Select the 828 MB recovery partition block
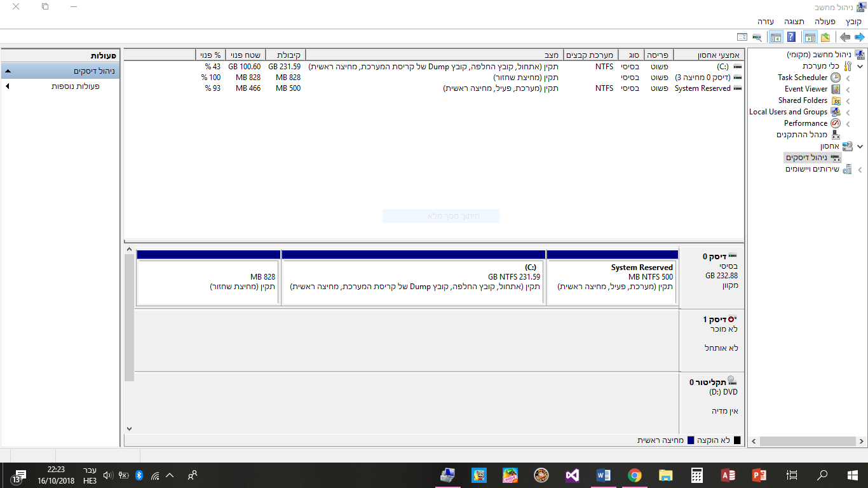The image size is (868, 488). (x=208, y=278)
